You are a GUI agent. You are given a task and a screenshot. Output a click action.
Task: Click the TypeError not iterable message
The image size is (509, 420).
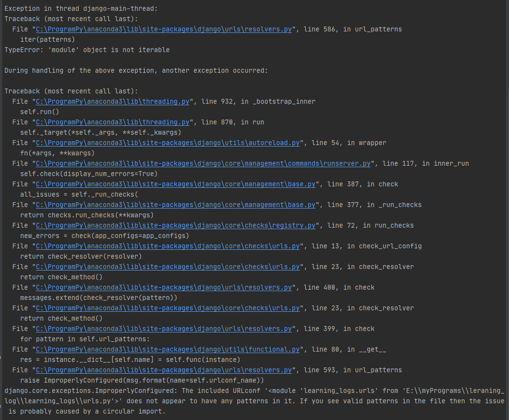click(x=86, y=50)
